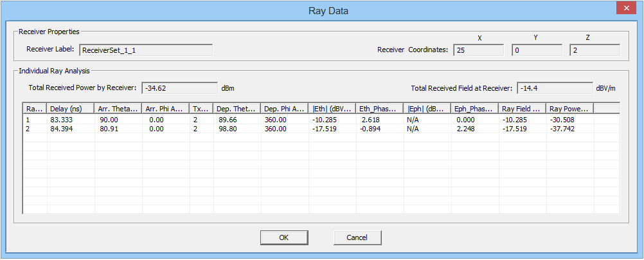Click the Total Received Power field
Image resolution: width=644 pixels, height=260 pixels.
pyautogui.click(x=179, y=88)
